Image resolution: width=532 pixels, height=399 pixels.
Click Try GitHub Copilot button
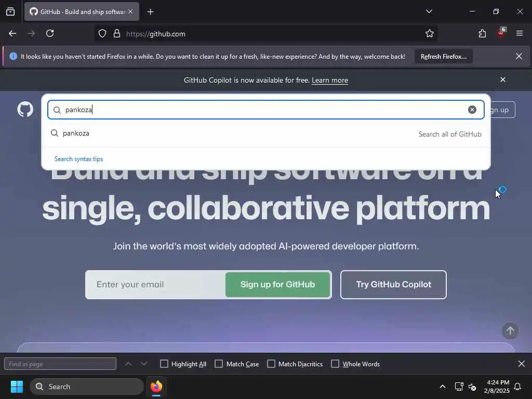(393, 284)
